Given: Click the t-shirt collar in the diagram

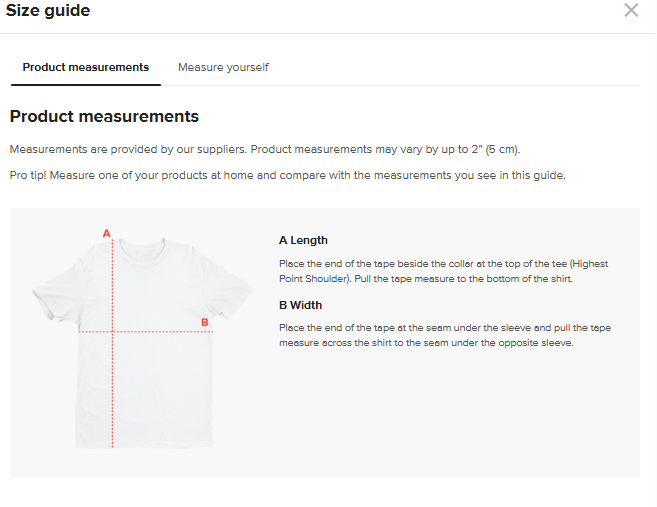Looking at the screenshot, I should pos(140,244).
